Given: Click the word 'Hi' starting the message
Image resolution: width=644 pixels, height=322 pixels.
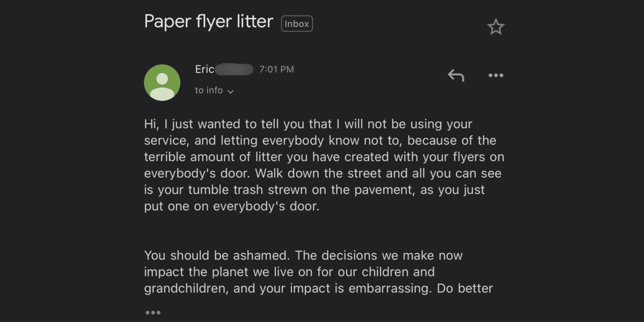Looking at the screenshot, I should tap(151, 124).
